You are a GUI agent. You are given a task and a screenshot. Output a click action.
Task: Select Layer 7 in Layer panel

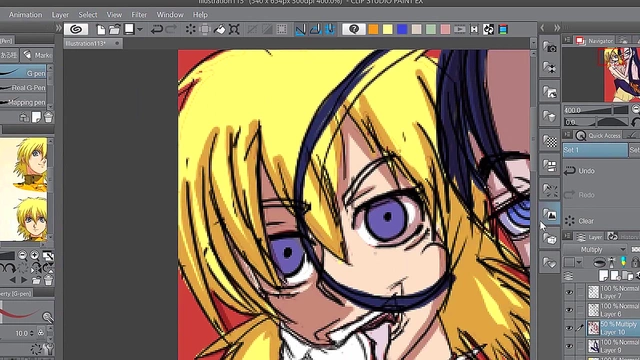point(613,292)
